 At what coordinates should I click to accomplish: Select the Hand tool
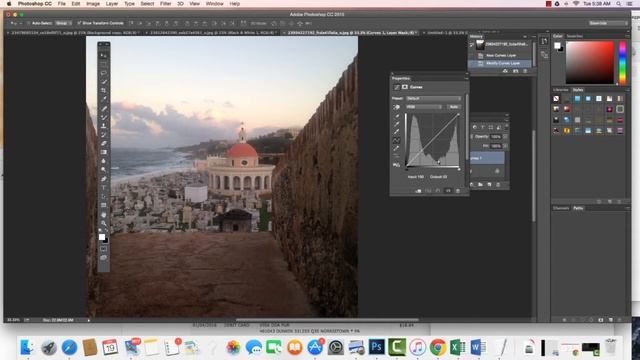104,214
